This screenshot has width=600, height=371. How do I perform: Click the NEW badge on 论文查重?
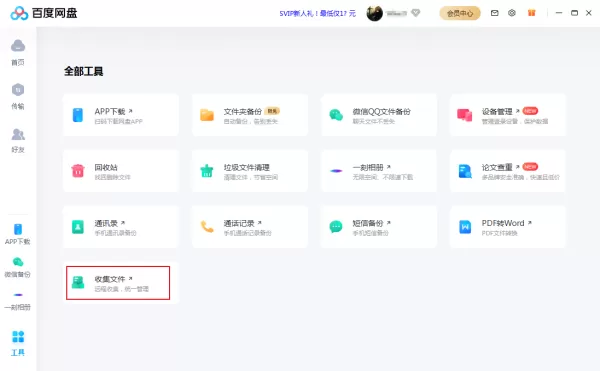point(530,167)
